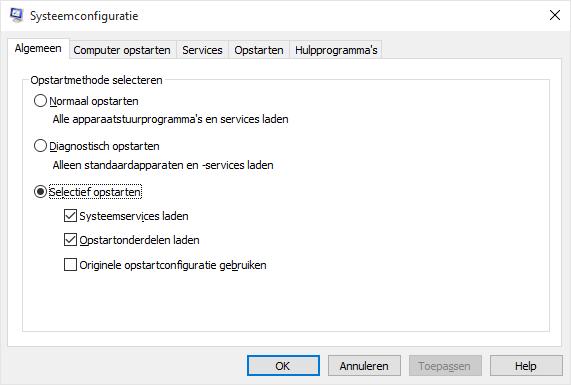This screenshot has height=385, width=571.
Task: Click the Systeemservices laden label text
Action: click(x=134, y=216)
